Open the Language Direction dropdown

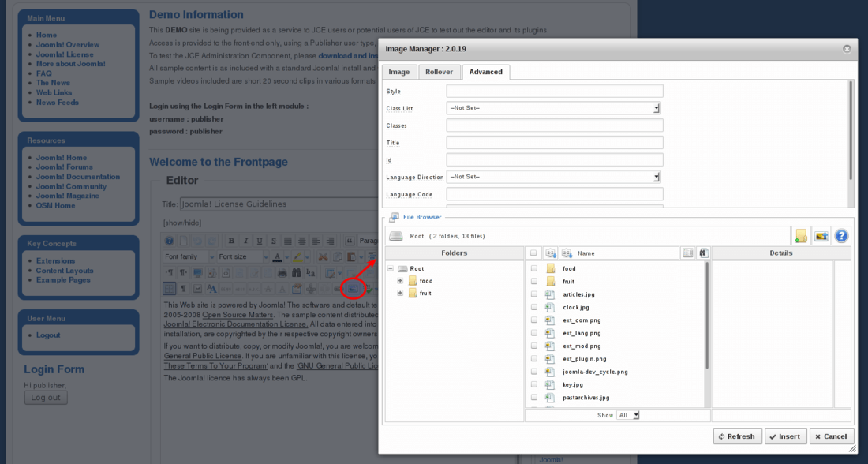tap(554, 177)
